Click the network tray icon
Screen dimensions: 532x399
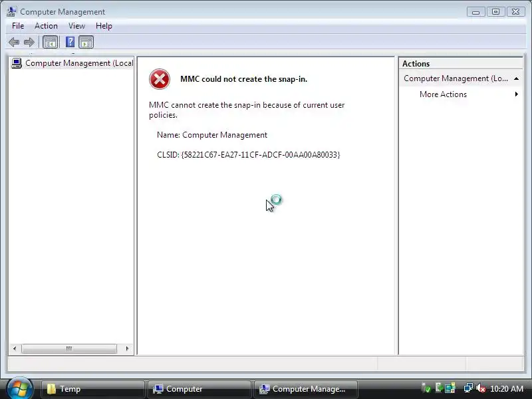click(468, 388)
